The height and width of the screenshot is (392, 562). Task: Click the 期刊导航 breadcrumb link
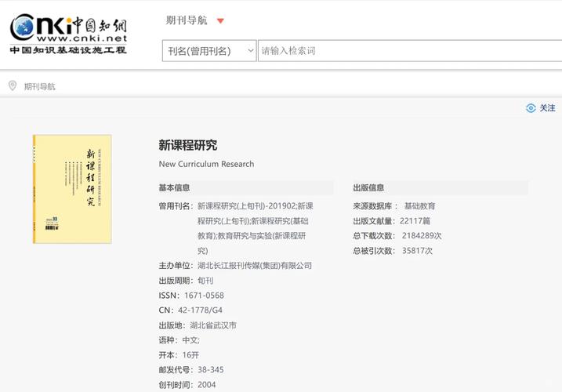tap(40, 86)
